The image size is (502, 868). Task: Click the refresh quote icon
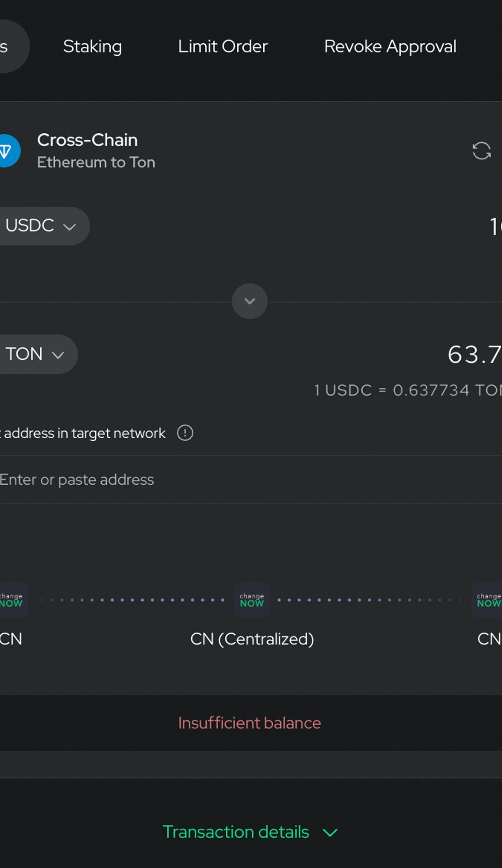(481, 151)
